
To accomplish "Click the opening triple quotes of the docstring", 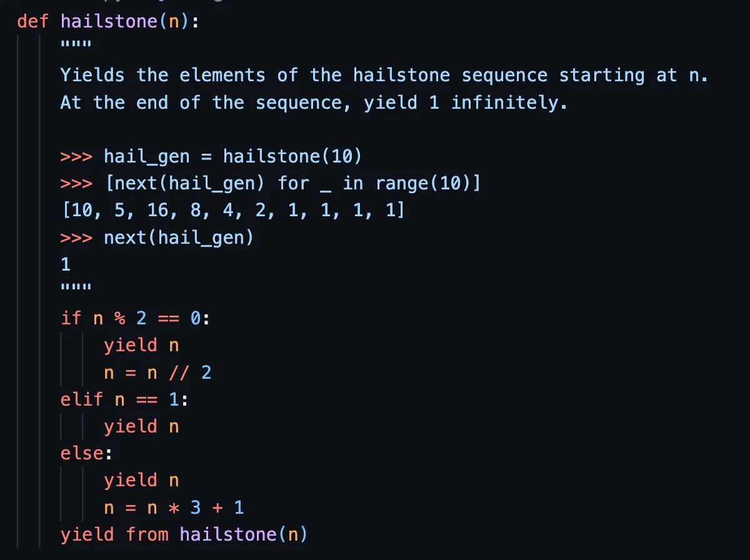I will click(76, 46).
